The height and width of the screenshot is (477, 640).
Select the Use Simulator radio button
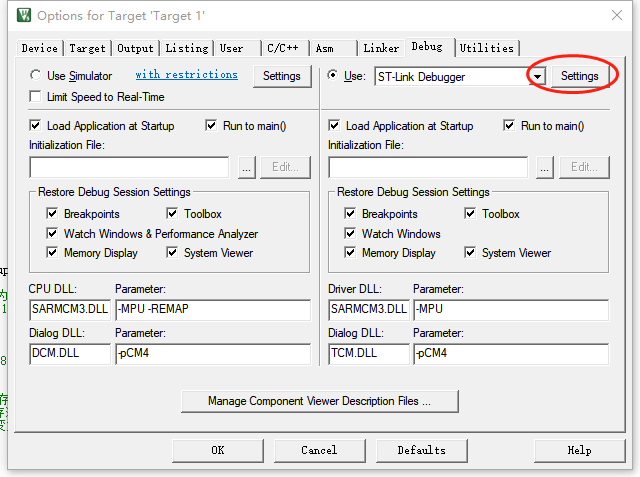[36, 75]
